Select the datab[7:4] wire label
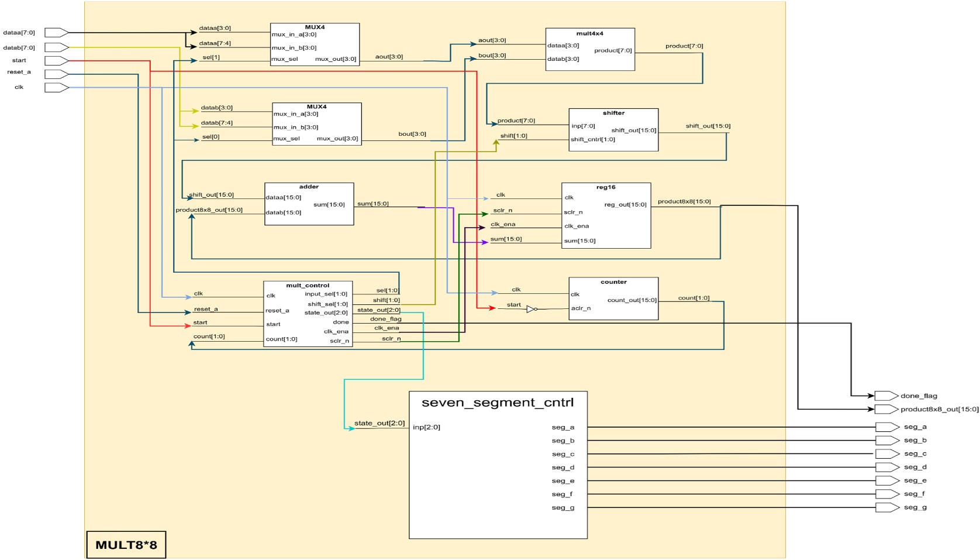 (x=216, y=123)
